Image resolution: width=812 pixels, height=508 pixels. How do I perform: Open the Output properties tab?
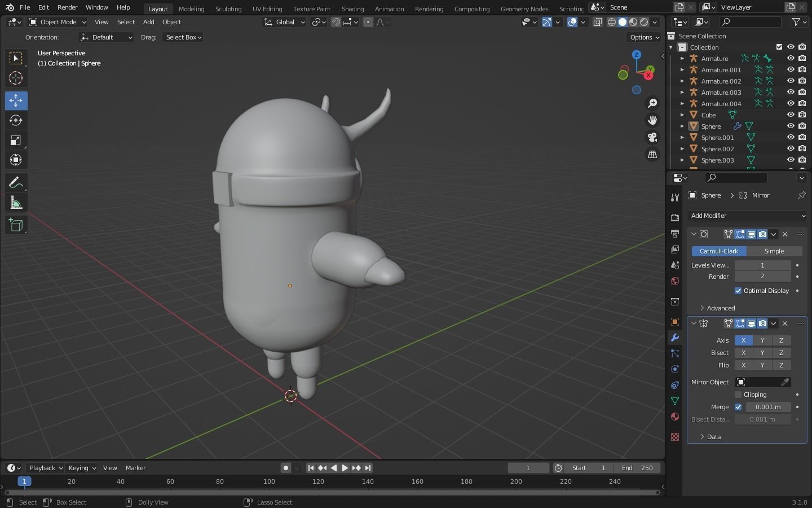[674, 233]
